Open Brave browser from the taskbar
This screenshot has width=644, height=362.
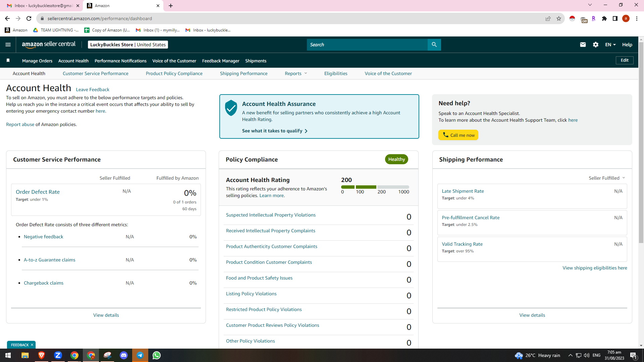[x=42, y=355]
